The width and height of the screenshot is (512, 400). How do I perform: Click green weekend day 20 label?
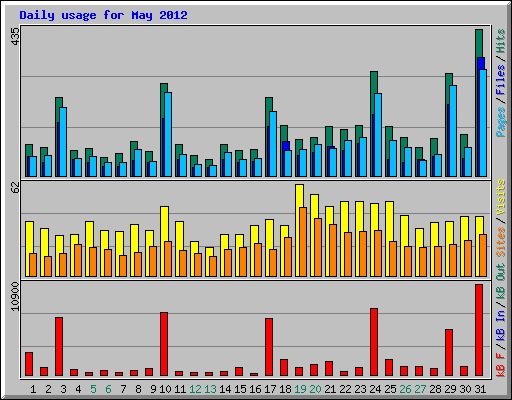point(315,389)
